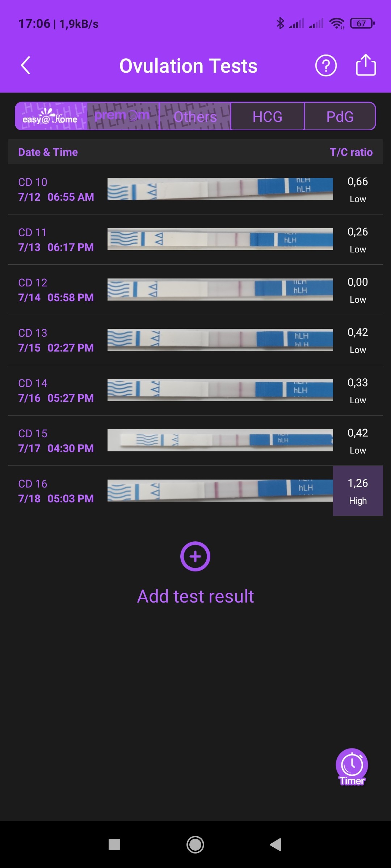Switch to the PdG tab
The image size is (391, 868).
click(x=340, y=116)
